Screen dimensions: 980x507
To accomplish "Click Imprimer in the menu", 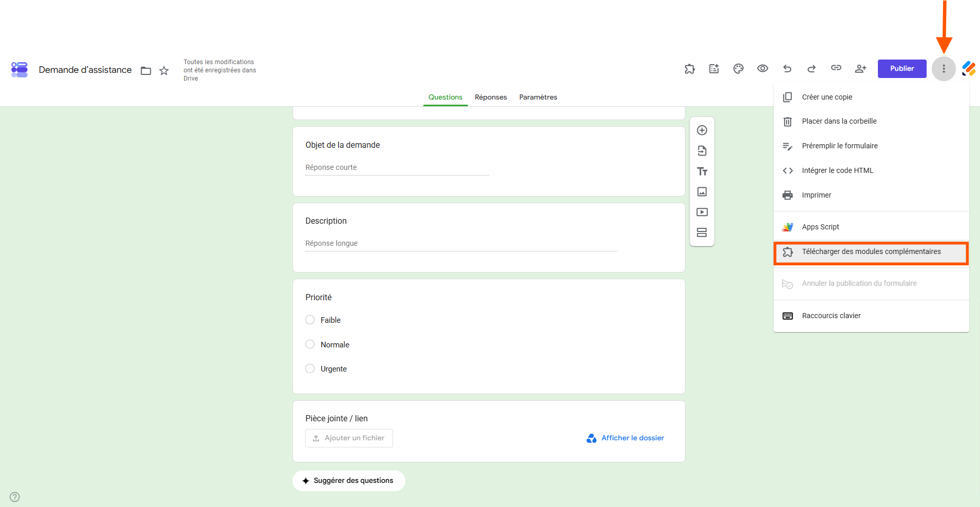I will [871, 196].
